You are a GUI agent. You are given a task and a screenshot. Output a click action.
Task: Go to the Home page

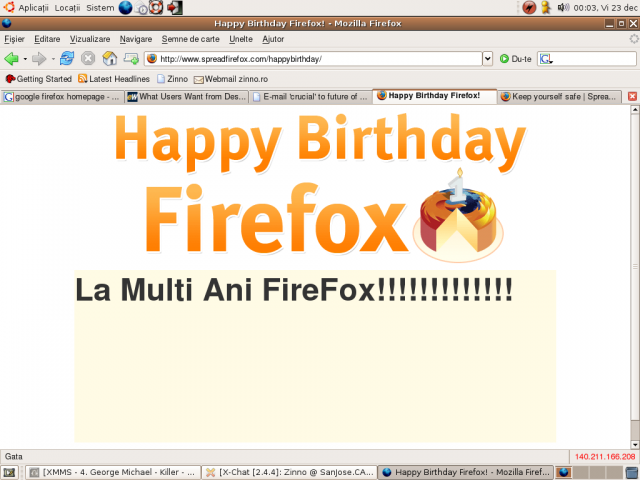pos(110,59)
